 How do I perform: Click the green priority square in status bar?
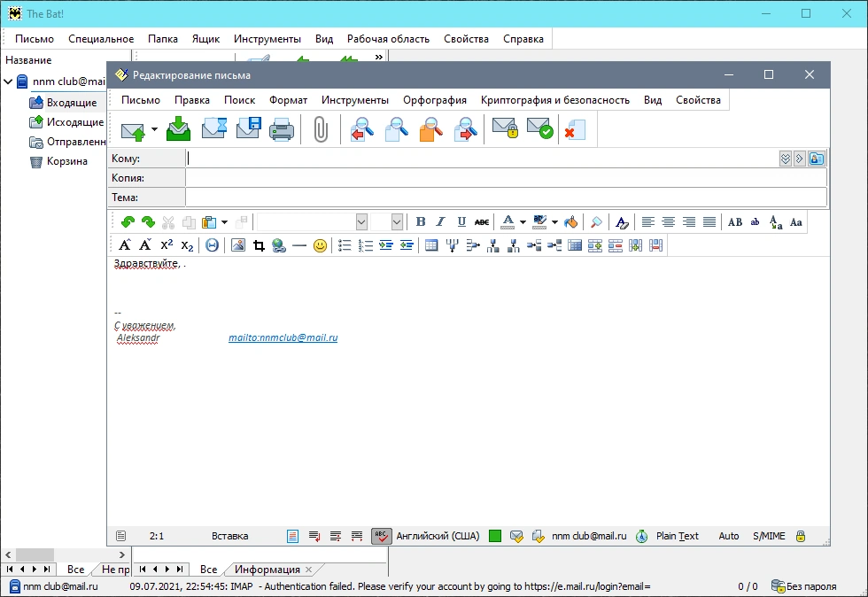(x=495, y=536)
